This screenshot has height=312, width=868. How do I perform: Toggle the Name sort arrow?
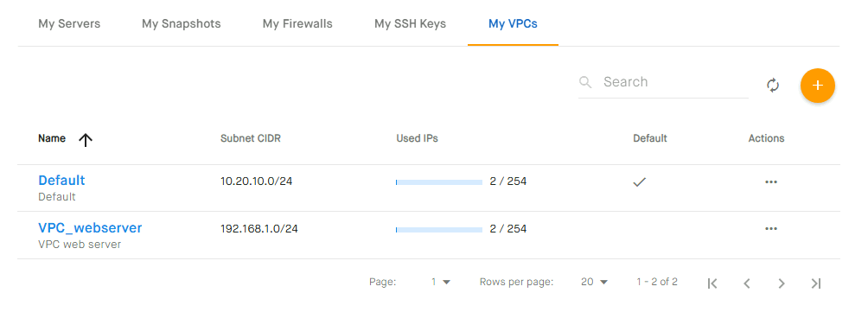click(85, 139)
